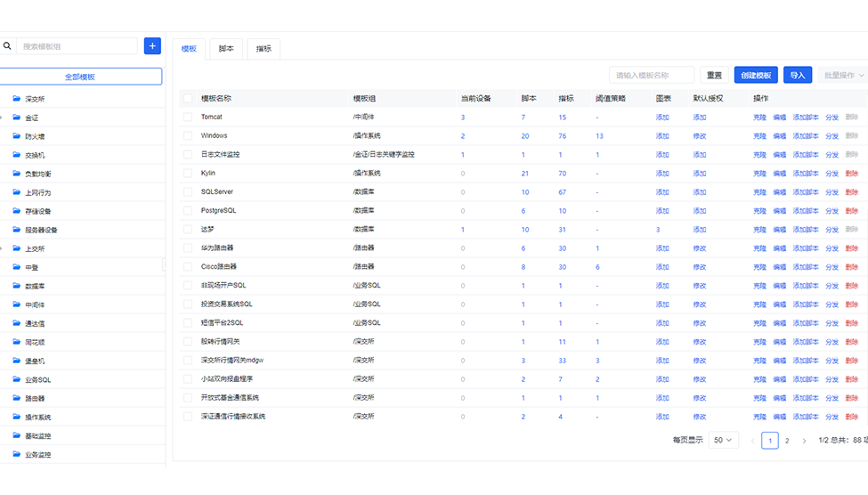The image size is (868, 495).
Task: Expand the 金证 group tree arrow
Action: click(x=1, y=118)
